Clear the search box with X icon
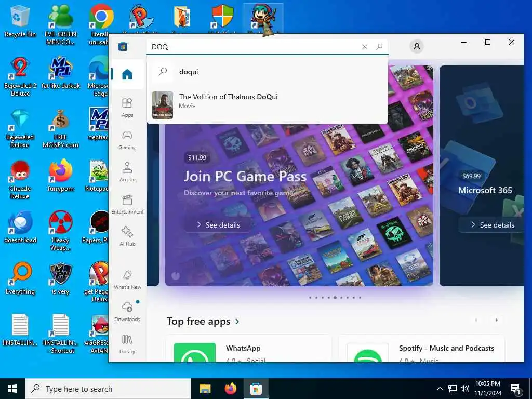The height and width of the screenshot is (399, 532). click(364, 47)
